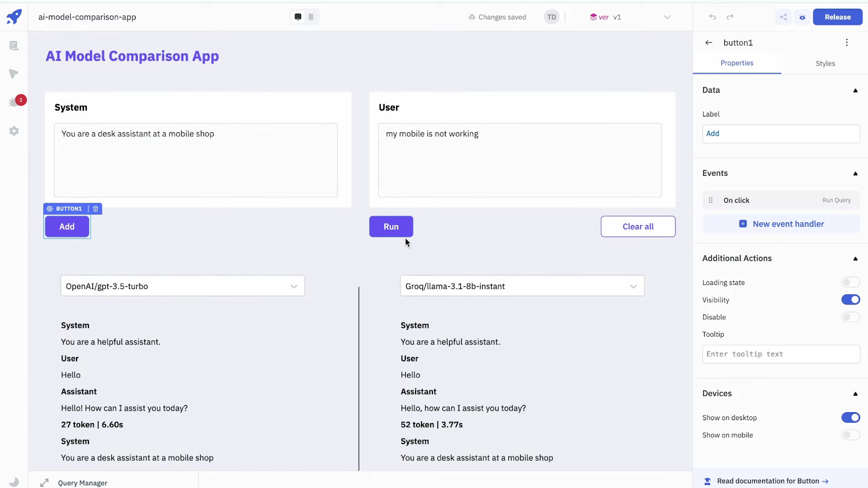Expand the Query Manager panel icon
The image size is (868, 488).
(44, 483)
